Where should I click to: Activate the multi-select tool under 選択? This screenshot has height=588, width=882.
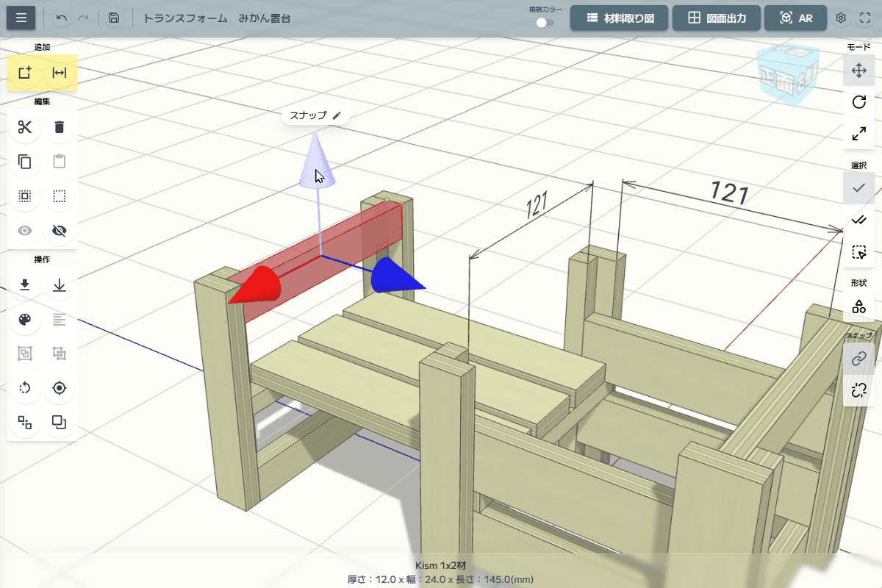click(x=858, y=219)
